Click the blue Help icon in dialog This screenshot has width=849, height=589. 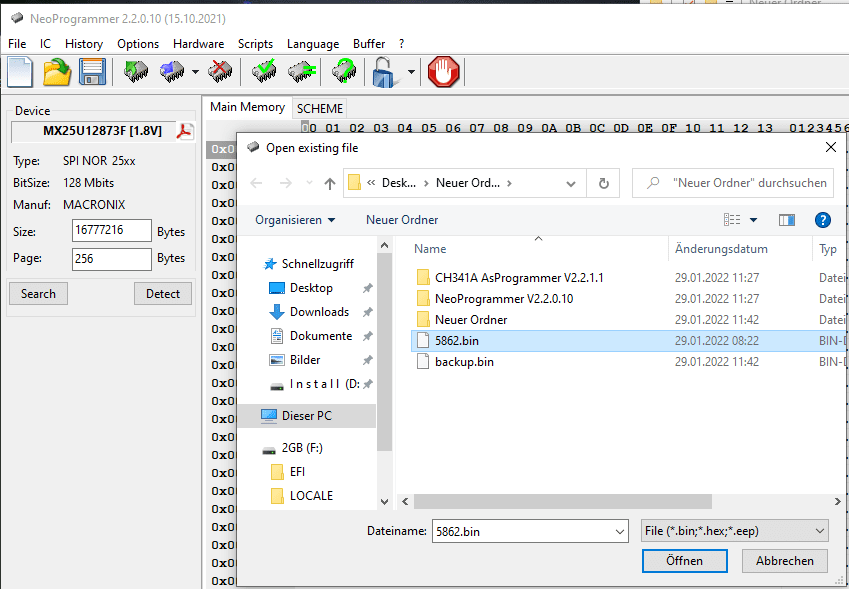(x=822, y=219)
